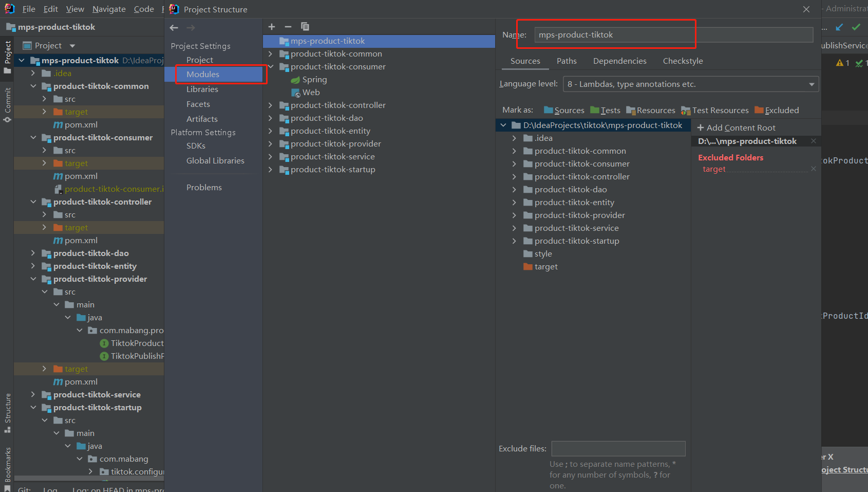
Task: Open the Paths tab
Action: click(x=567, y=61)
